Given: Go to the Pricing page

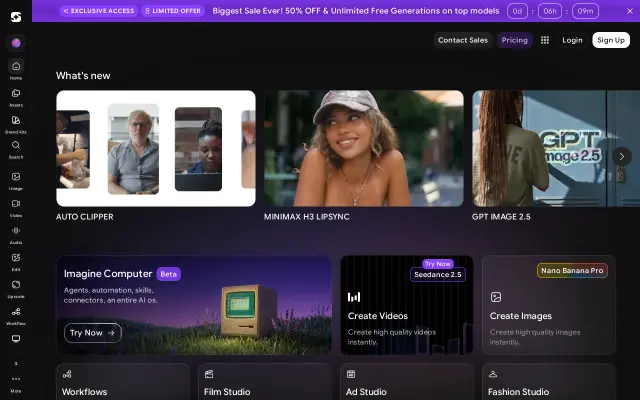Looking at the screenshot, I should click(515, 40).
